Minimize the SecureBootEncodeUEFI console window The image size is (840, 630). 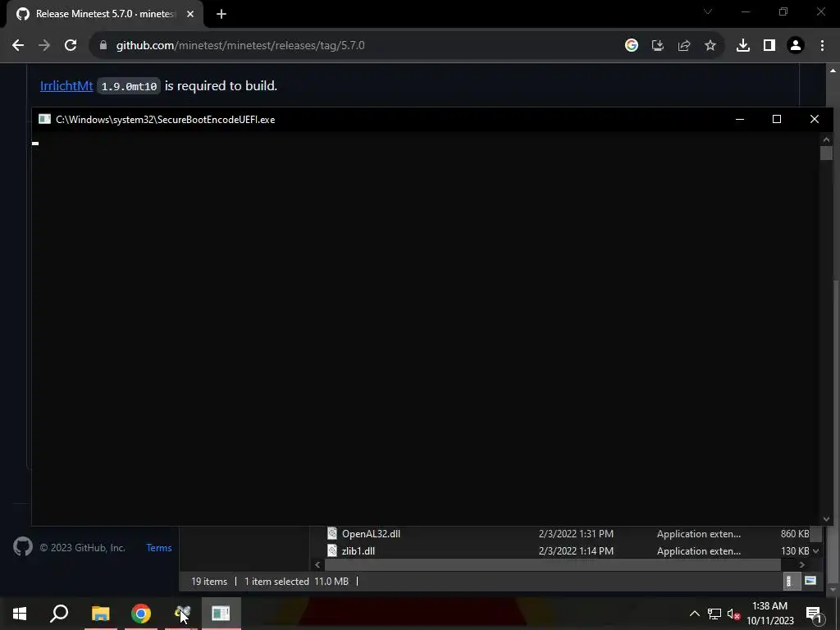[x=740, y=119]
